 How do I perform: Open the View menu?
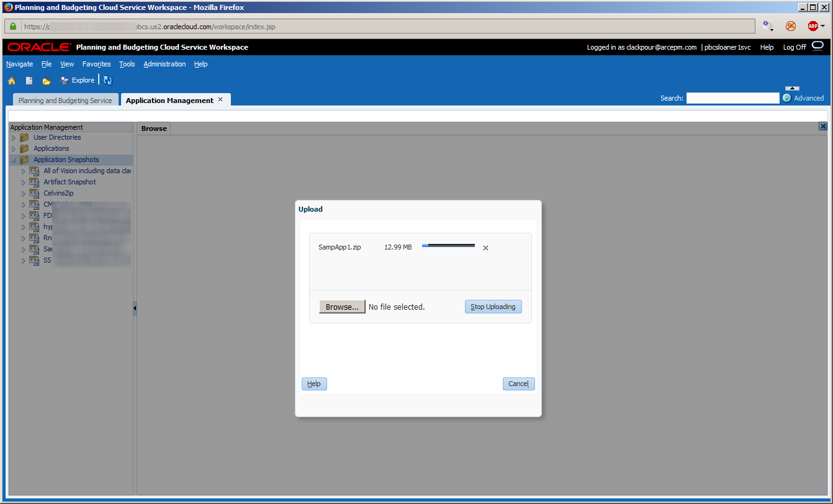pyautogui.click(x=67, y=64)
